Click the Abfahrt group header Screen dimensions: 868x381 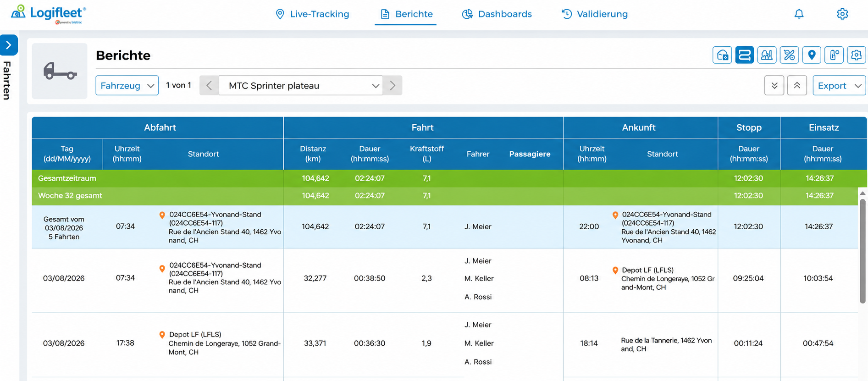coord(160,127)
